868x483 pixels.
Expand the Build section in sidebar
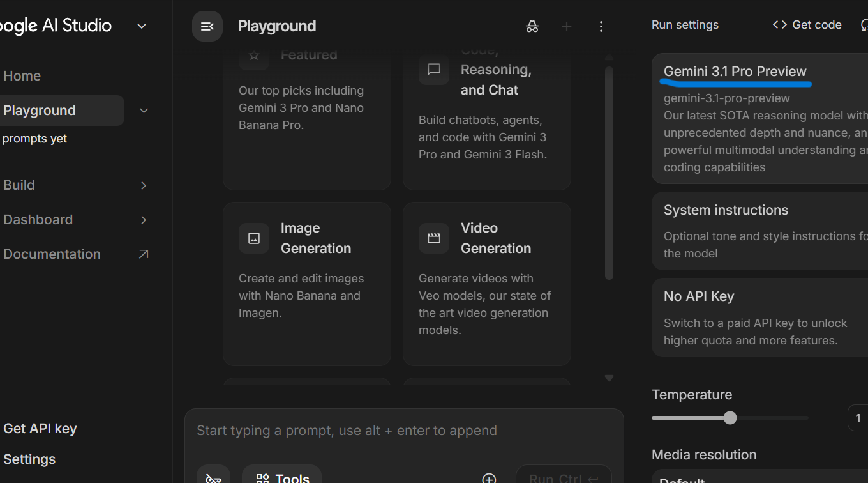(x=144, y=185)
